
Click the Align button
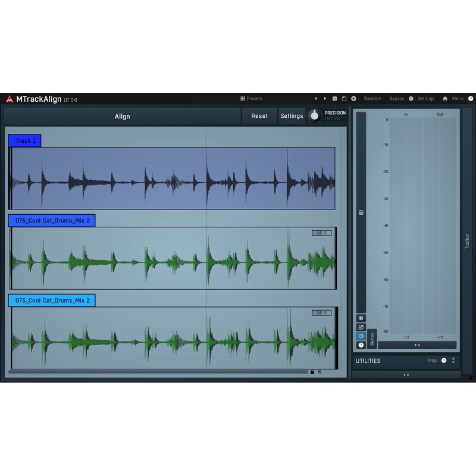123,116
